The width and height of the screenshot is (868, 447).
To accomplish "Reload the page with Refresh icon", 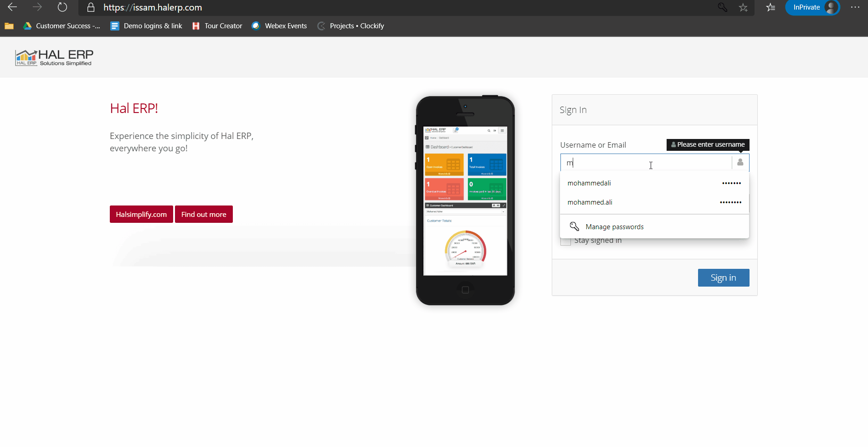I will point(62,7).
